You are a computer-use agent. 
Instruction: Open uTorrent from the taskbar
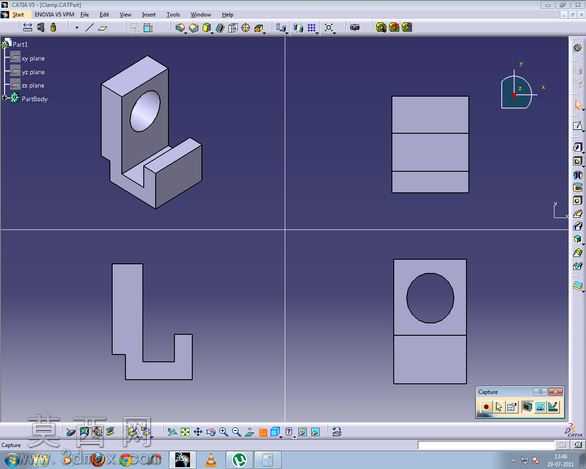(x=239, y=460)
